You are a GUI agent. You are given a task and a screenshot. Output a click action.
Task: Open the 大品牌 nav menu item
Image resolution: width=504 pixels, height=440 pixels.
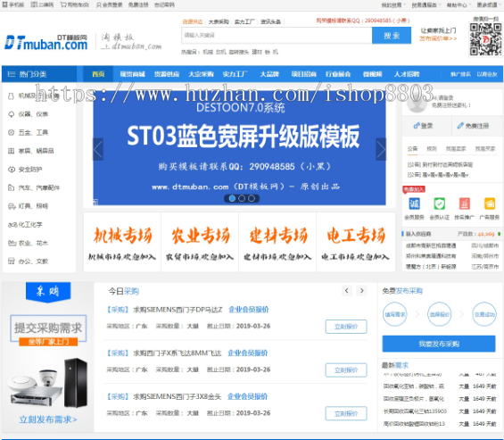coord(269,74)
